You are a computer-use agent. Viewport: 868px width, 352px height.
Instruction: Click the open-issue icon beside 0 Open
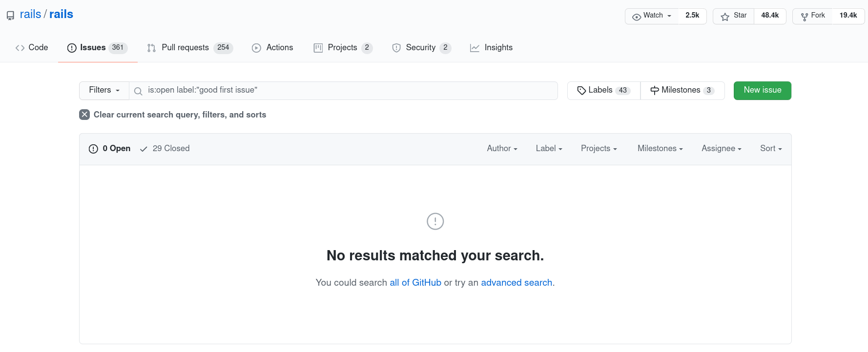pyautogui.click(x=93, y=149)
